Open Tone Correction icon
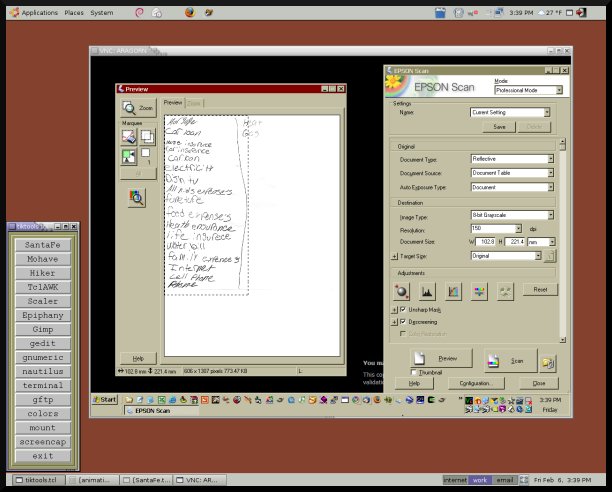612x492 pixels. click(453, 291)
